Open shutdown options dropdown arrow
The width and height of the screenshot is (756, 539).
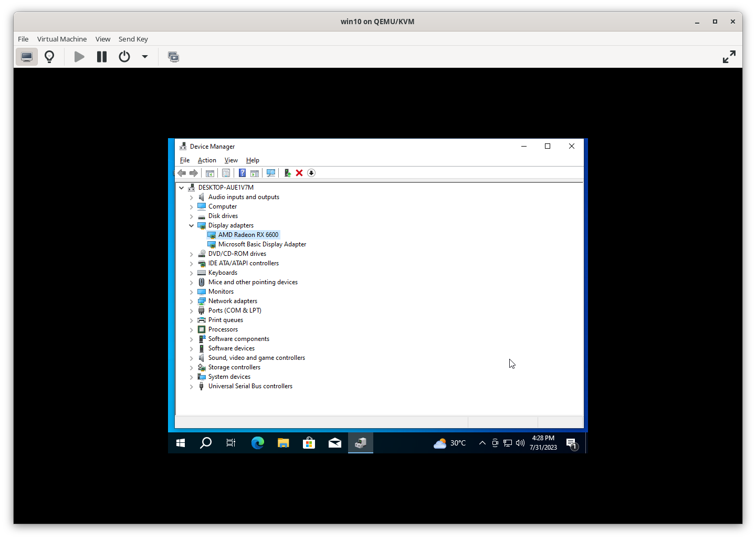tap(145, 57)
